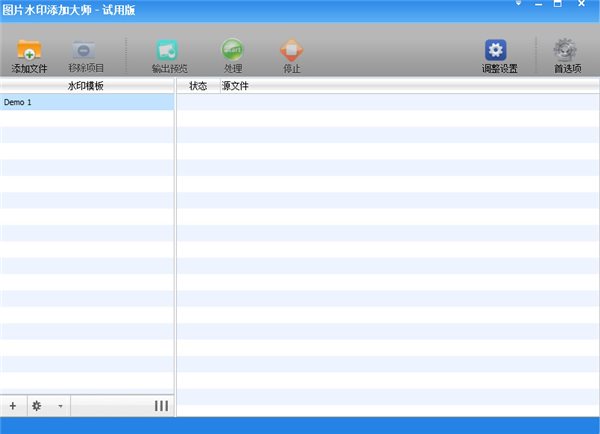Maximize the watermark application window

click(x=558, y=4)
